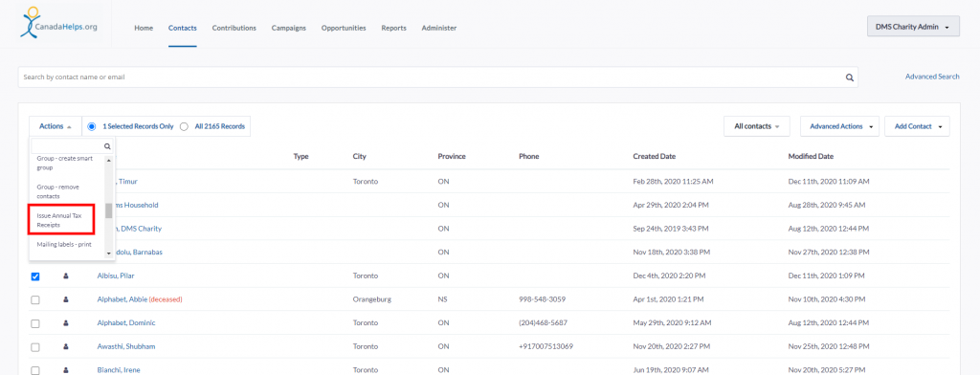Viewport: 980px width, 375px height.
Task: Click person icon beside Alphabet, Abbie
Action: point(66,299)
